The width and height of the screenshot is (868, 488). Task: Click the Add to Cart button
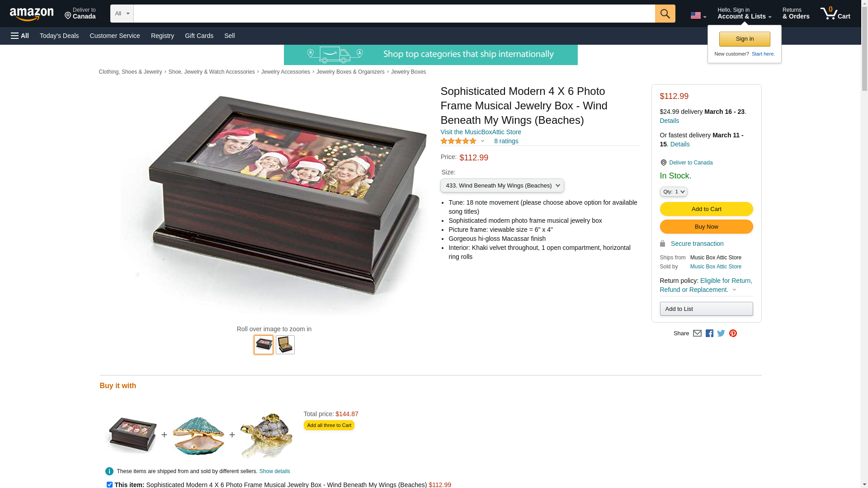706,209
